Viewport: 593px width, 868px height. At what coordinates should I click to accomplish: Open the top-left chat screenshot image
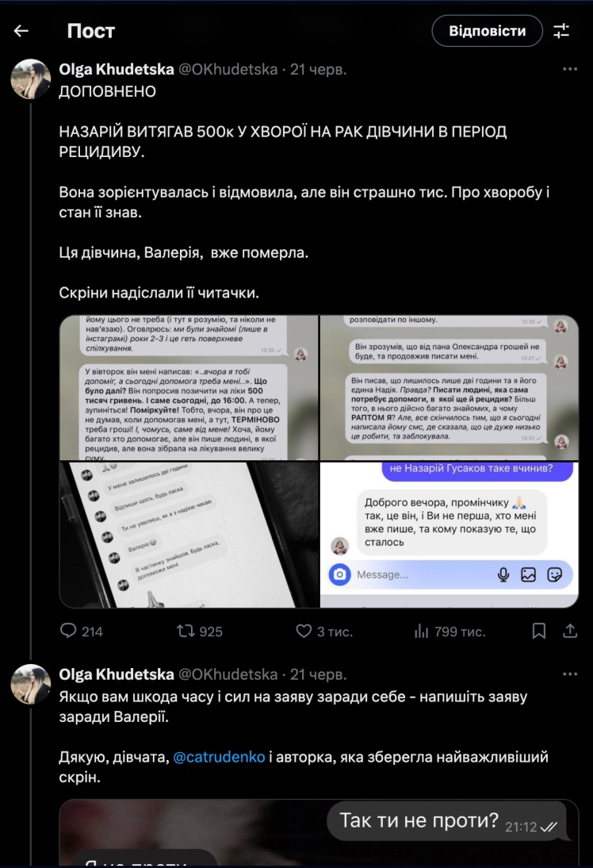coord(189,387)
